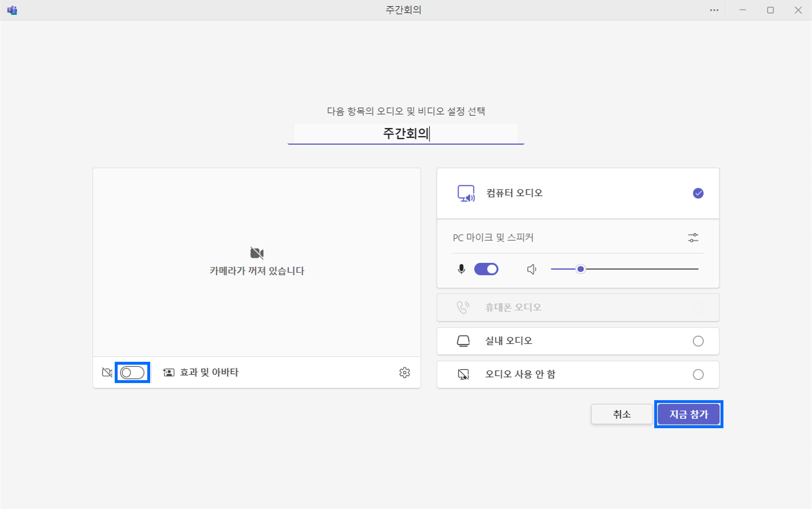Image resolution: width=812 pixels, height=509 pixels.
Task: Click the microphone icon next to the toggle
Action: tap(461, 269)
